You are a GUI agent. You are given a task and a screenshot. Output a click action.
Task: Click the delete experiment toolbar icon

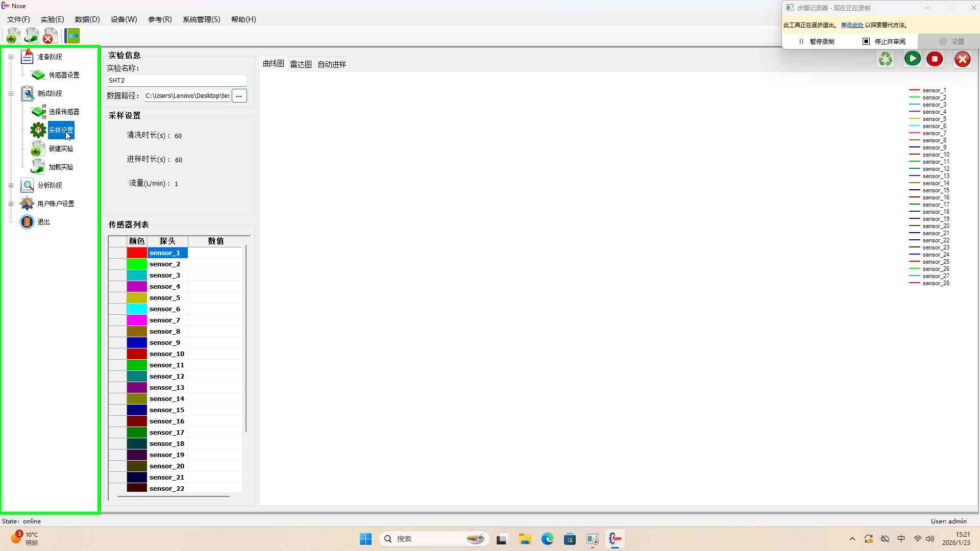[x=49, y=36]
